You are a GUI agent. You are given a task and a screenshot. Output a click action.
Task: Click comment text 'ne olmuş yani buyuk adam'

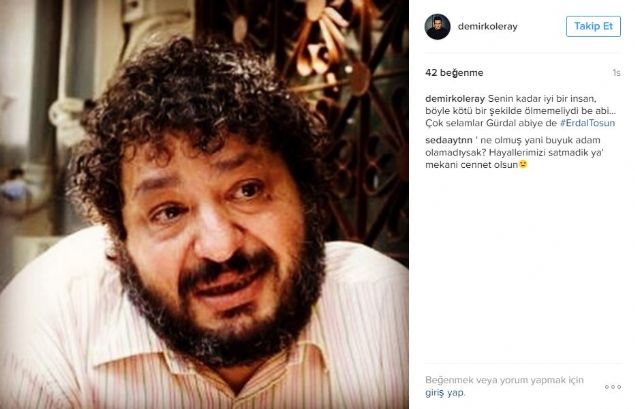(541, 140)
